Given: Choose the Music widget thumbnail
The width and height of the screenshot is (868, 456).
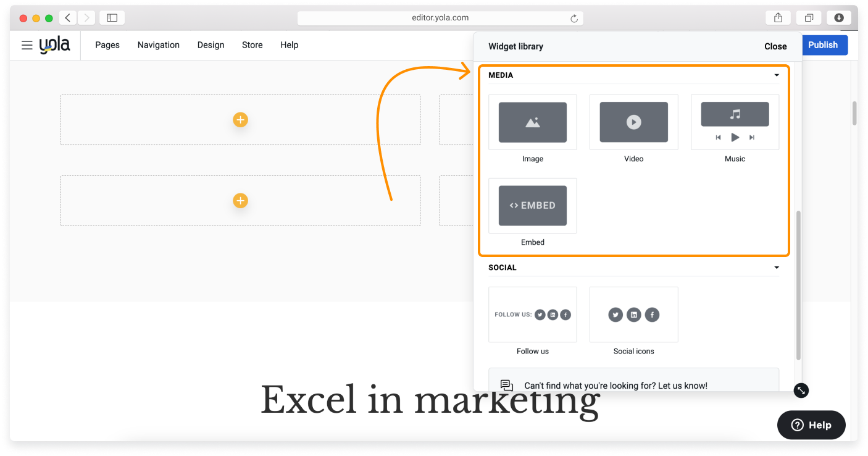Looking at the screenshot, I should [x=735, y=122].
